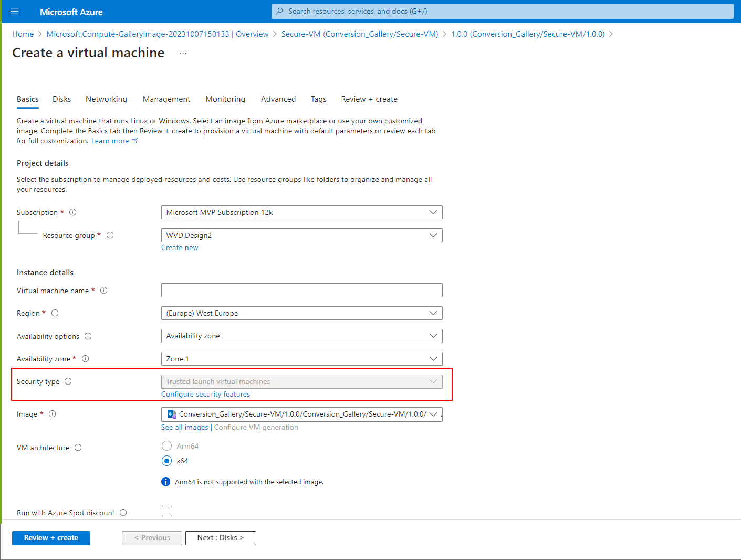Switch to the Tags tab
The height and width of the screenshot is (560, 741).
pyautogui.click(x=318, y=99)
